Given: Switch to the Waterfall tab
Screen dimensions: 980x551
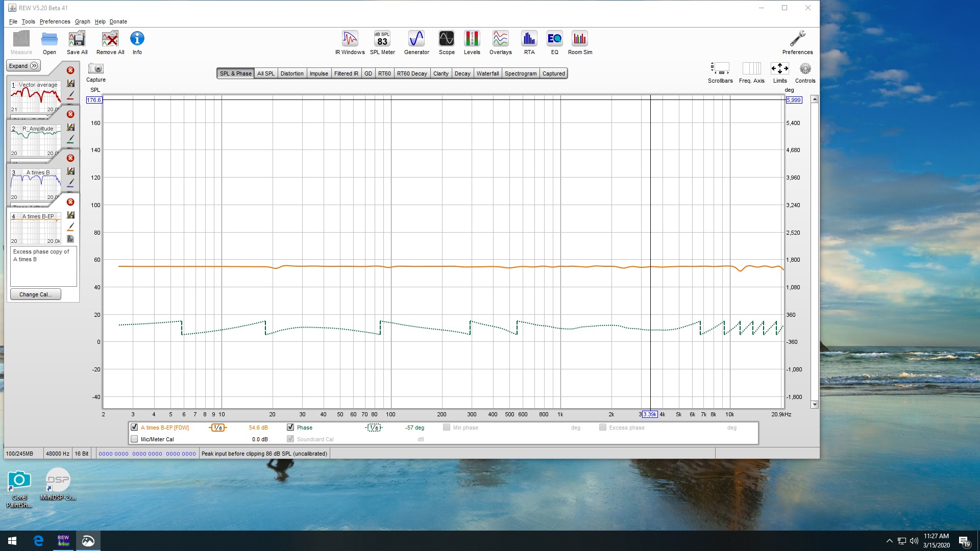Looking at the screenshot, I should pyautogui.click(x=487, y=73).
